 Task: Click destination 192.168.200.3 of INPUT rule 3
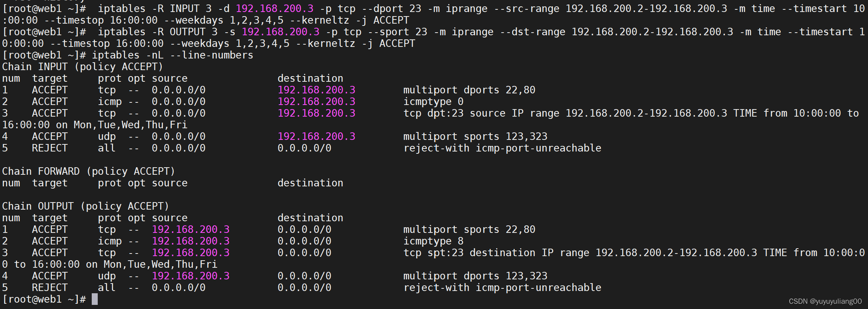point(316,113)
